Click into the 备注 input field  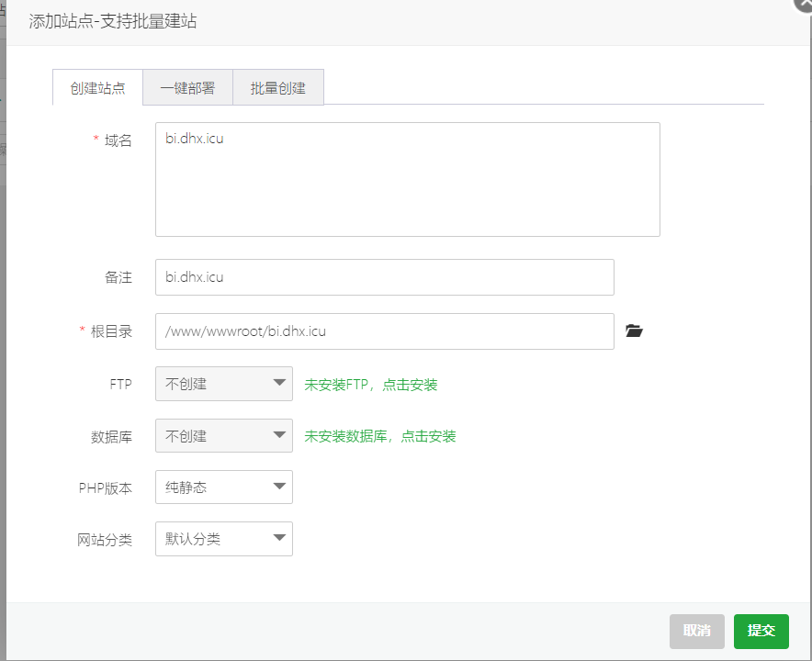click(385, 277)
